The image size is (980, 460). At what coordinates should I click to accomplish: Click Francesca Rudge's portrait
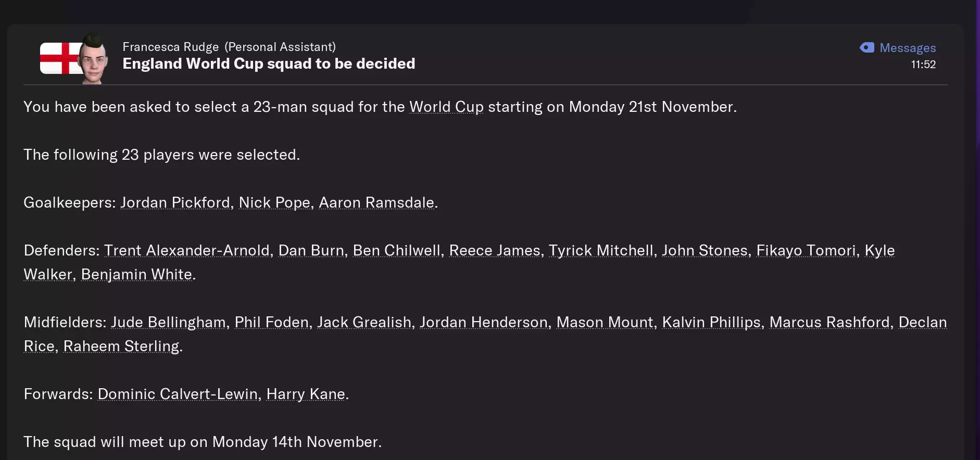[x=94, y=60]
